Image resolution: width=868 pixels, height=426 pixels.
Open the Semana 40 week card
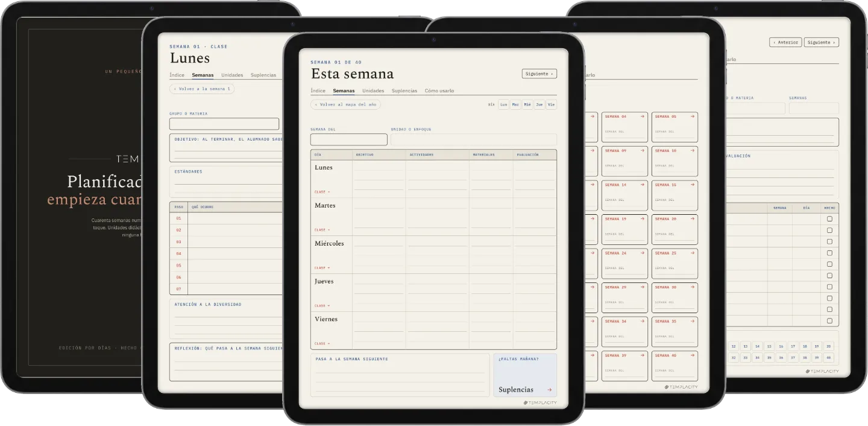pos(675,366)
